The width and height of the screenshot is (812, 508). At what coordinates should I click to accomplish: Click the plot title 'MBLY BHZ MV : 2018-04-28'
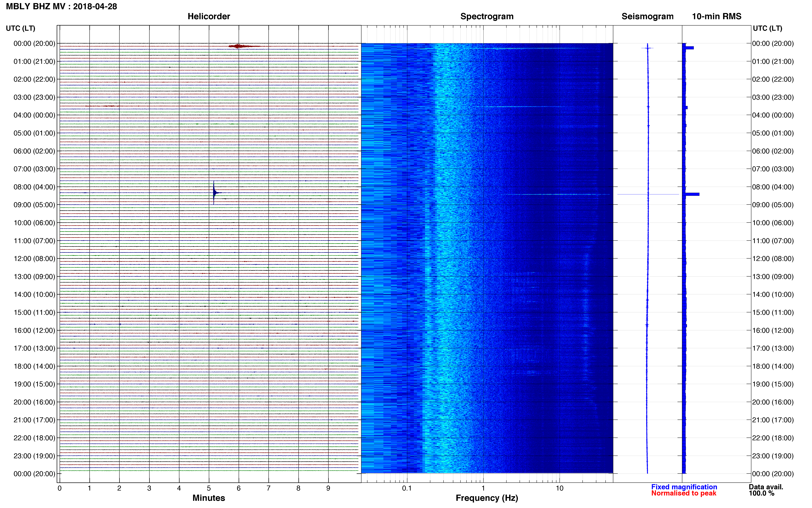point(61,6)
